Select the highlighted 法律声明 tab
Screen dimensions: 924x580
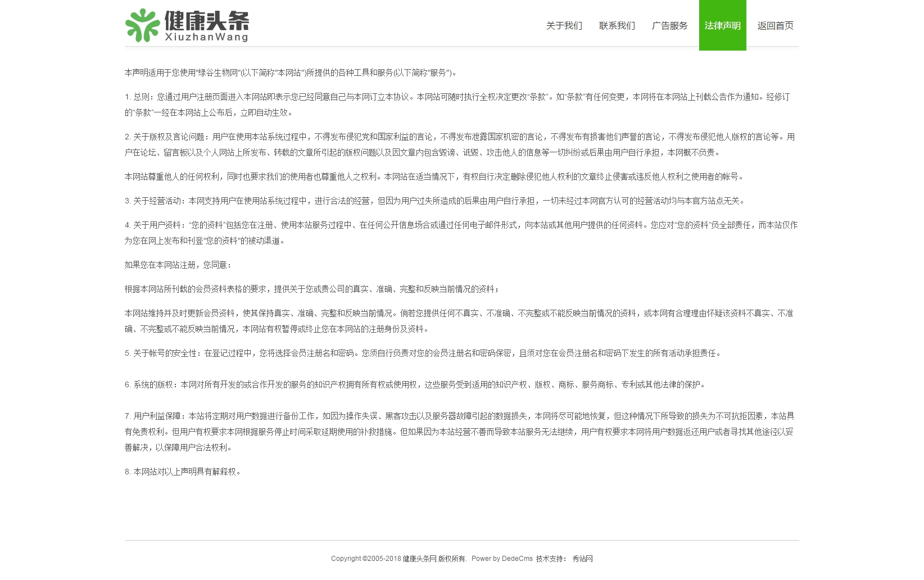point(722,25)
